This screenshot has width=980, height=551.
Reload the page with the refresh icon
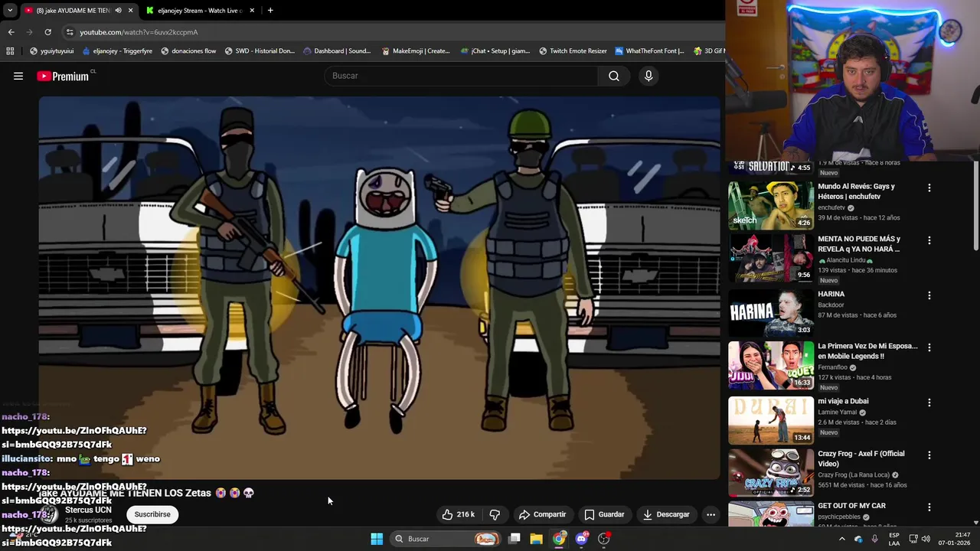tap(47, 32)
